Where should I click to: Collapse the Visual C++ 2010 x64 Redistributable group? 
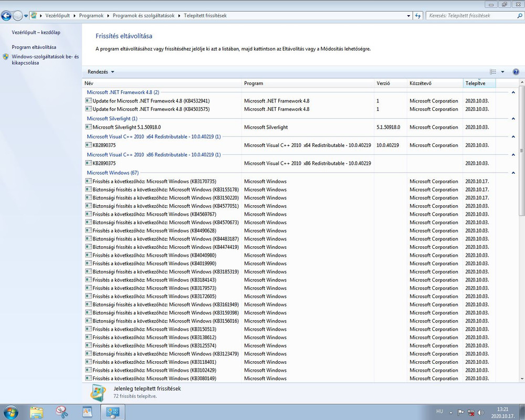click(513, 136)
